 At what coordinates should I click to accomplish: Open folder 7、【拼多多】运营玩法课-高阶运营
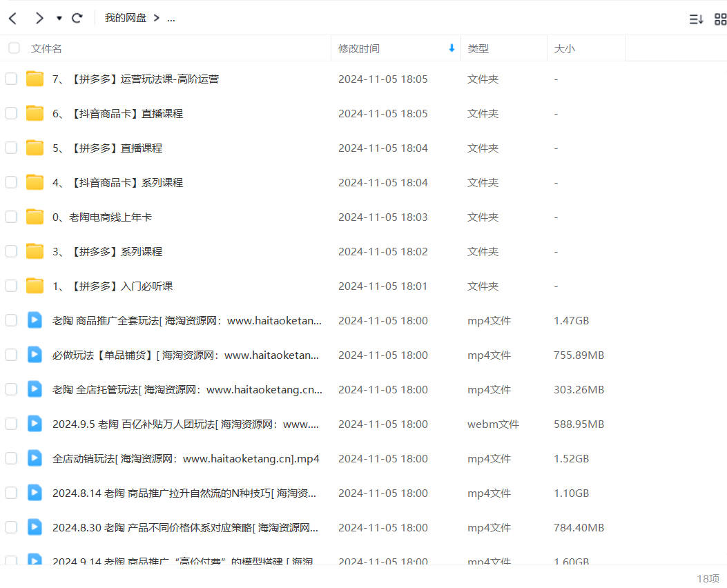(135, 79)
